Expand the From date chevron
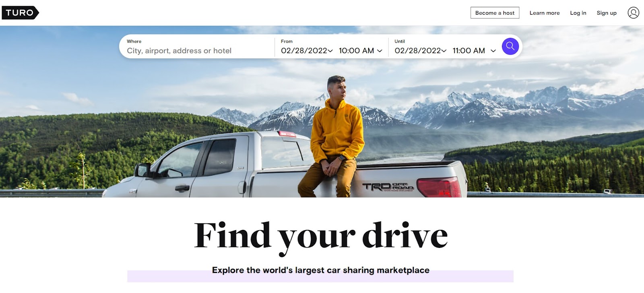 click(330, 51)
